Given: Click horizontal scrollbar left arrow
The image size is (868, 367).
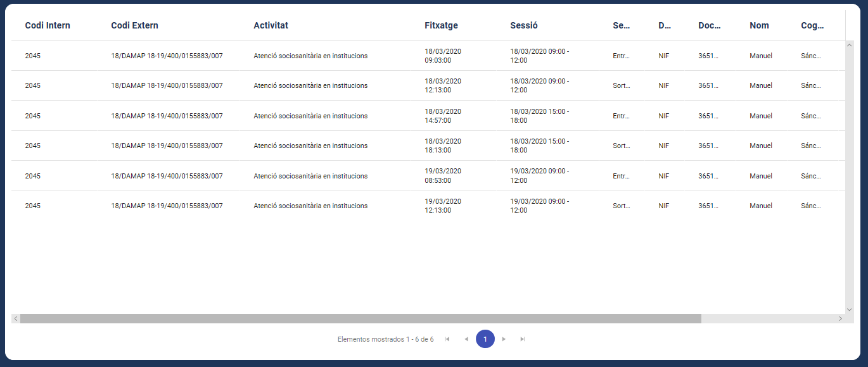Looking at the screenshot, I should (x=16, y=319).
